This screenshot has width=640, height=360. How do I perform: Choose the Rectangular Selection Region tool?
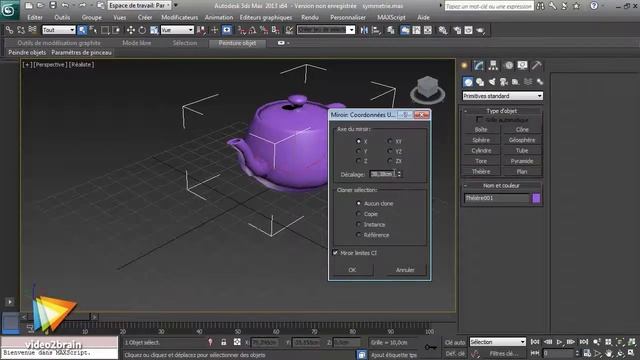tap(105, 30)
